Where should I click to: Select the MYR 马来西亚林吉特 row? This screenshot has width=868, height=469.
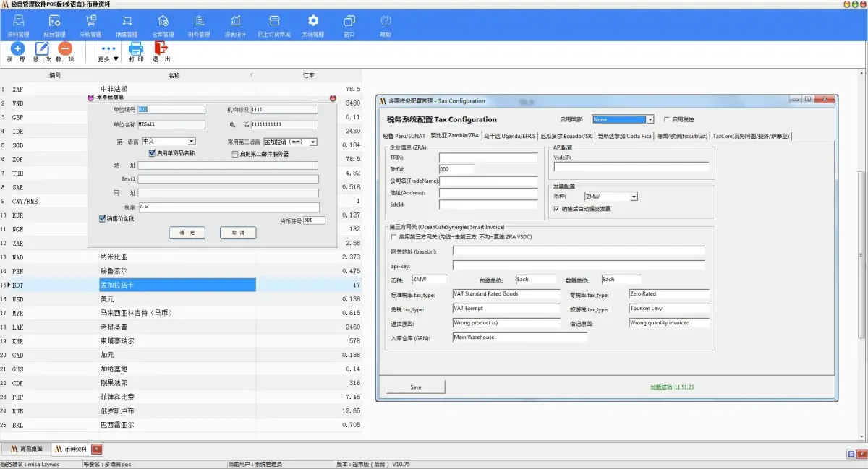(181, 313)
